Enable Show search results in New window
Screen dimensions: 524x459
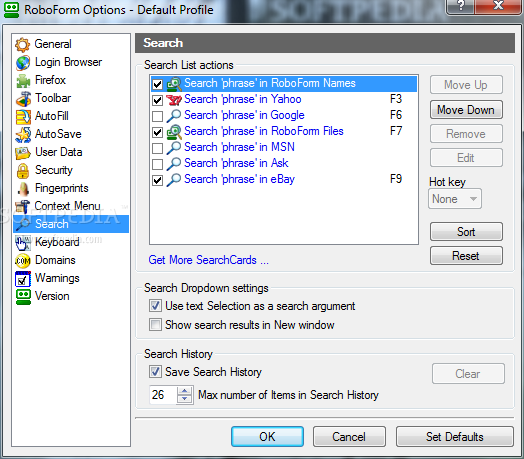point(155,325)
